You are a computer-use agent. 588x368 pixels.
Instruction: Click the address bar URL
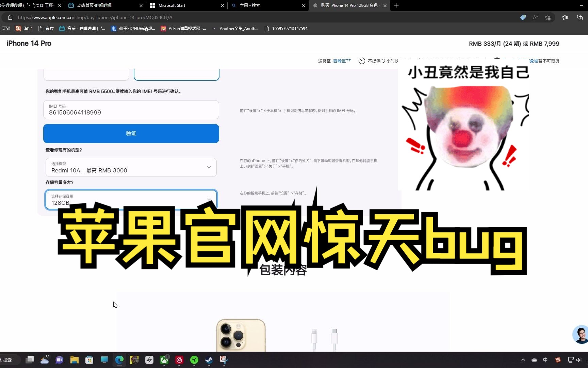95,17
